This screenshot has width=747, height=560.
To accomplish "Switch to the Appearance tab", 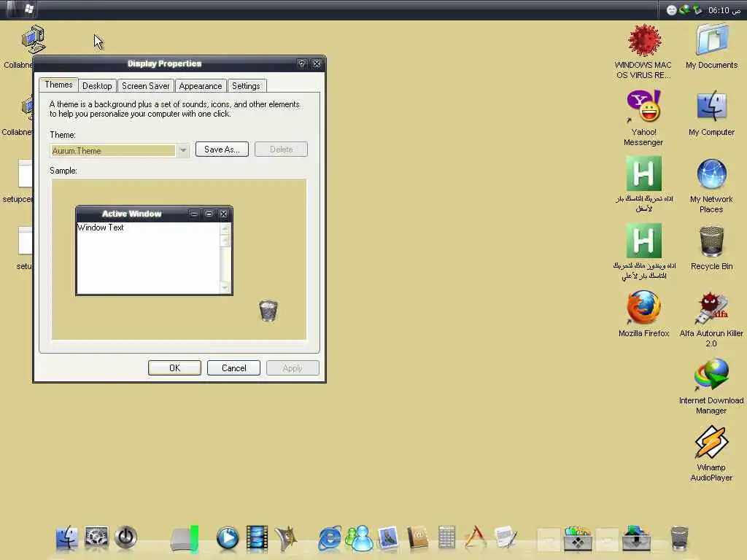I will tap(201, 86).
